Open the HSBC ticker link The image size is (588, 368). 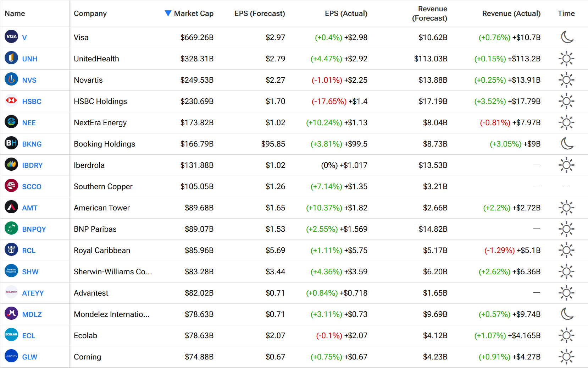[32, 101]
